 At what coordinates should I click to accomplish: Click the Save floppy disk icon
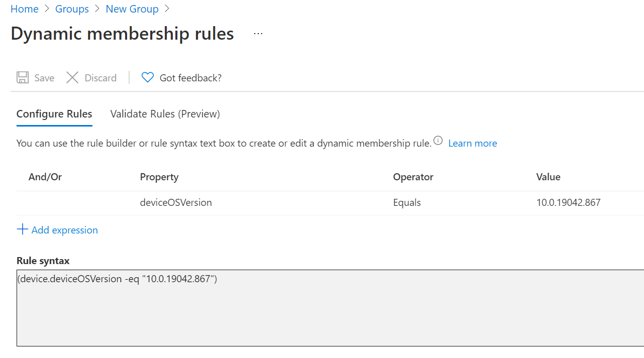(23, 77)
